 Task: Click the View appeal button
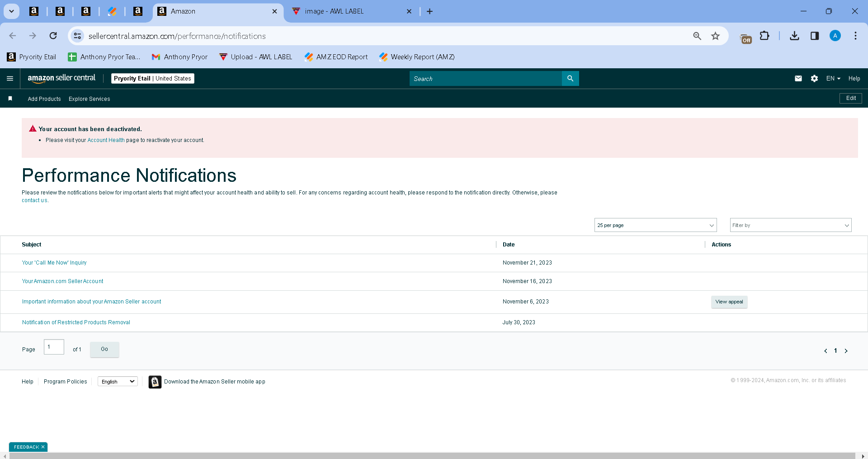(729, 302)
